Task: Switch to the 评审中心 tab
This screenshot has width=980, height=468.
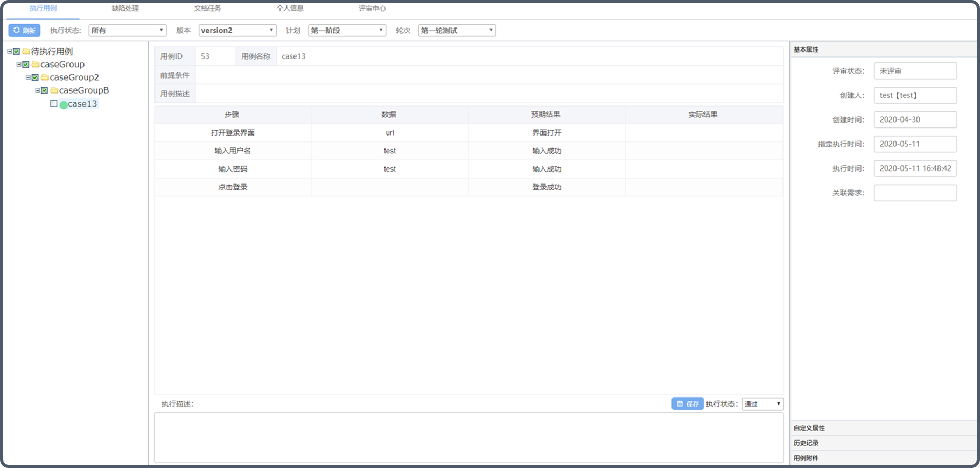Action: [x=372, y=9]
